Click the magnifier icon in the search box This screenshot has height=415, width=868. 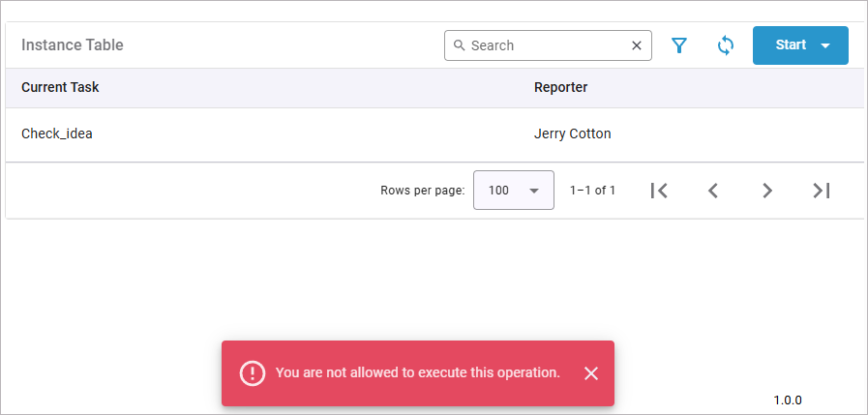pos(460,45)
